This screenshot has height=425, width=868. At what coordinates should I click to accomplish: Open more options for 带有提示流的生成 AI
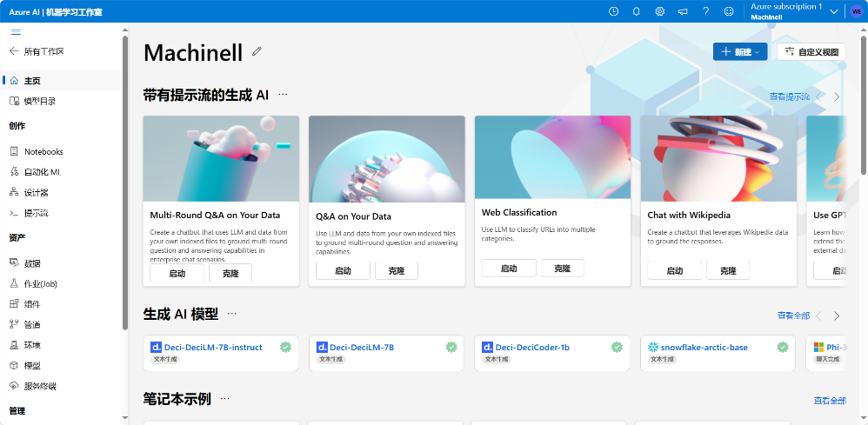coord(283,95)
